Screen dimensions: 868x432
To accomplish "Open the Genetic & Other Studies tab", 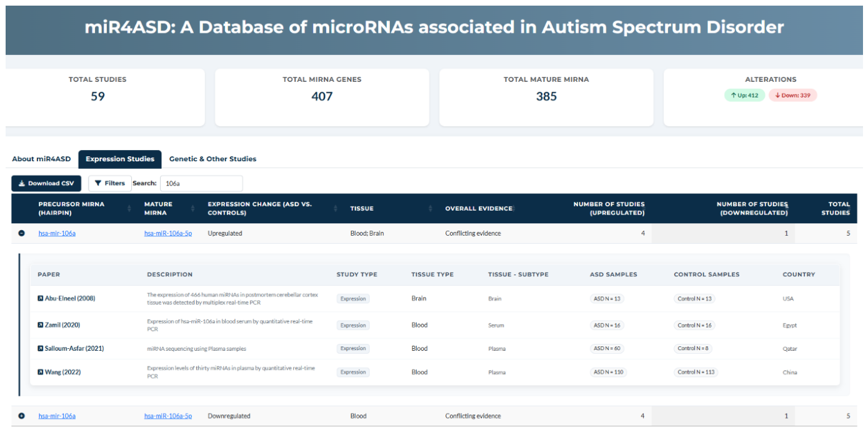I will 212,159.
